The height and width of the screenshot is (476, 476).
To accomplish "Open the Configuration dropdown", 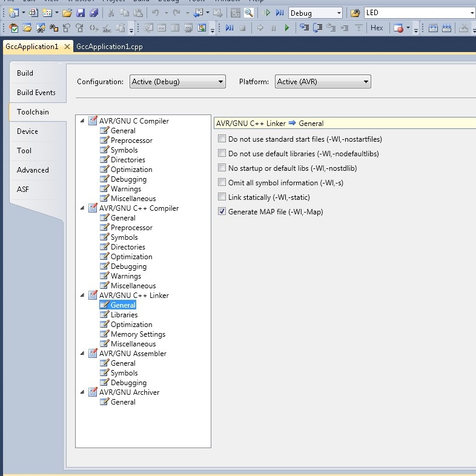I will (177, 82).
